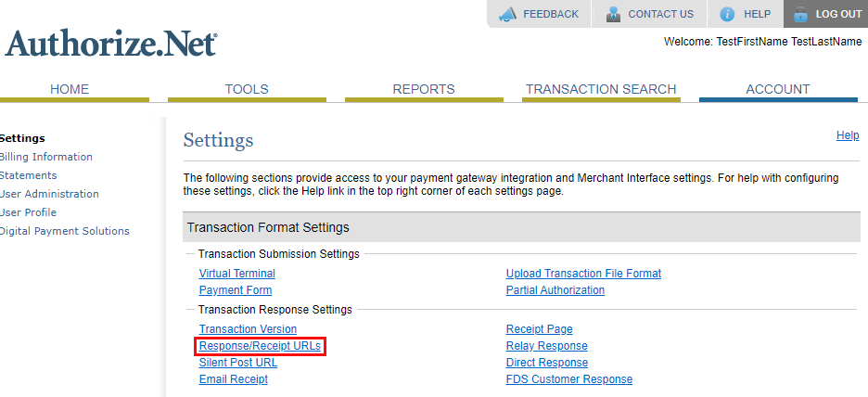Viewport: 868px width, 397px height.
Task: Click the Feedback megaphone icon
Action: 507,15
